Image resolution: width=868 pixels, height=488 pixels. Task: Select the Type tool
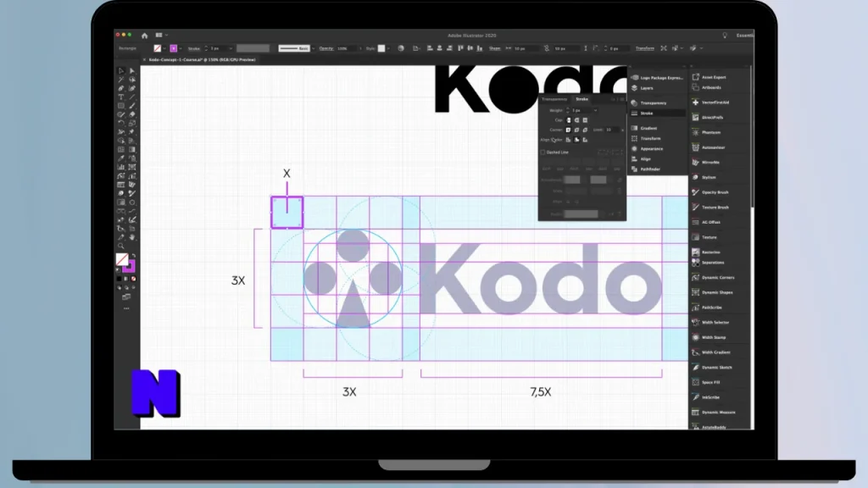coord(120,97)
